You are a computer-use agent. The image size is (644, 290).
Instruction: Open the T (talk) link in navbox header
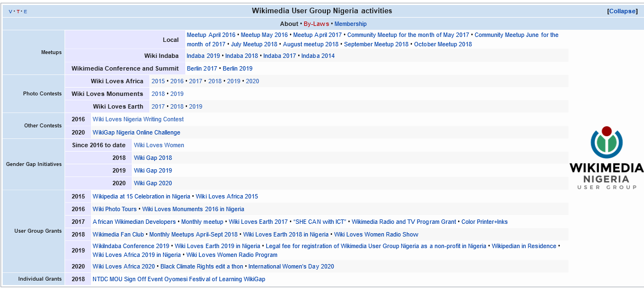(x=18, y=12)
